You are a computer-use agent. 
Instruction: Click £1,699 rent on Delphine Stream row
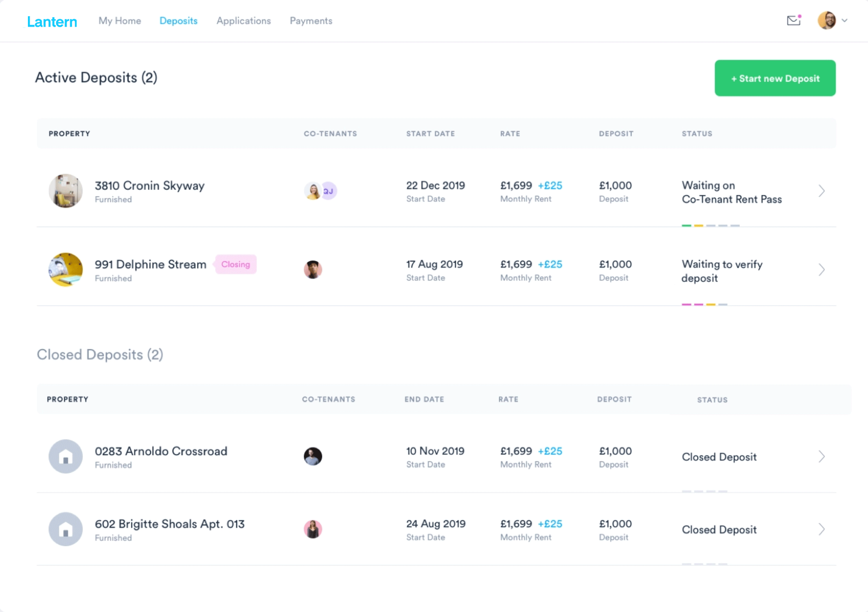coord(516,264)
